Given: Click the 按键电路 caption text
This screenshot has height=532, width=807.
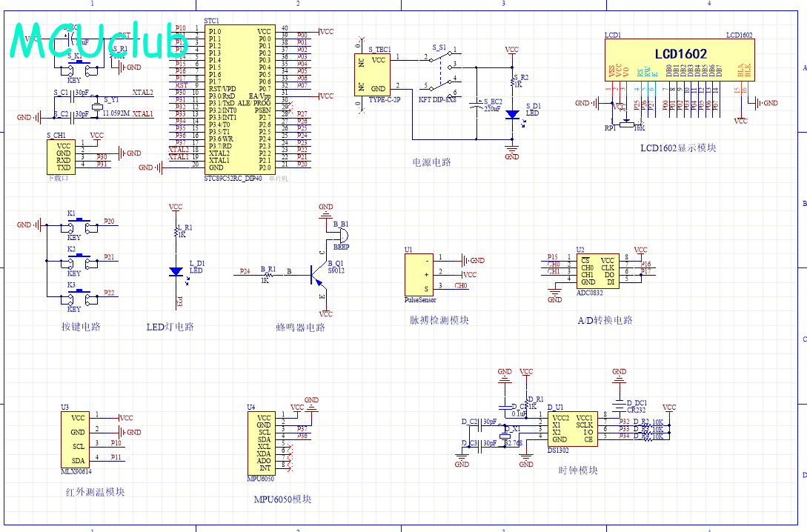Looking at the screenshot, I should coord(81,327).
